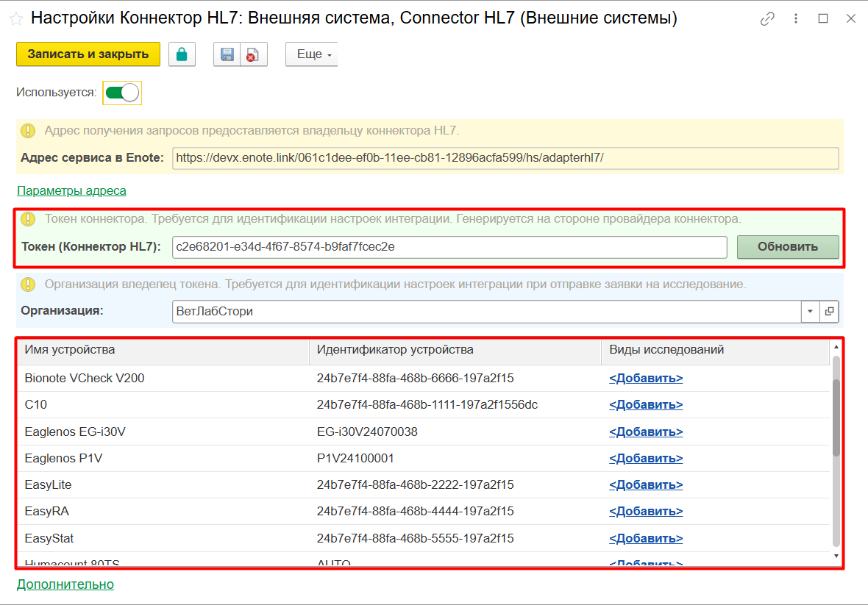Click Обновить to refresh the token
Viewport: 868px width, 605px height.
[787, 247]
